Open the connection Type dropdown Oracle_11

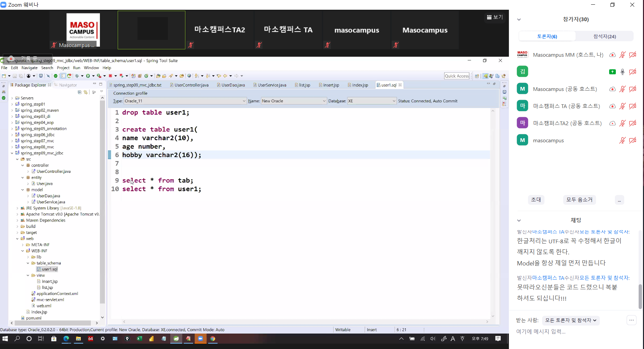pos(185,101)
